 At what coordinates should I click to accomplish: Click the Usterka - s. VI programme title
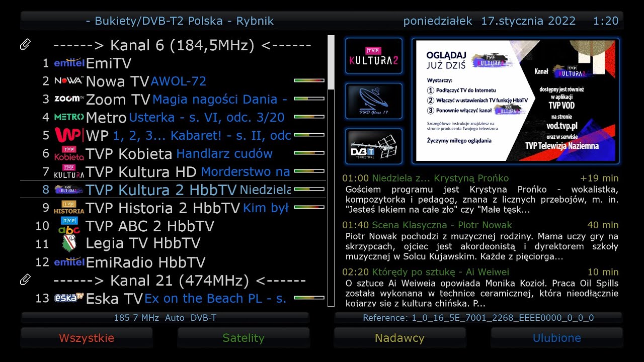point(207,118)
